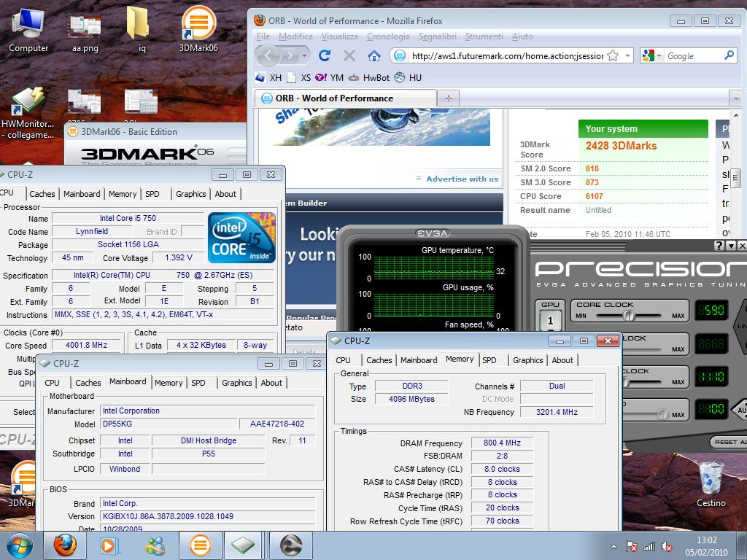Open the Aiuto menu in Firefox
This screenshot has height=560, width=747.
pyautogui.click(x=522, y=36)
